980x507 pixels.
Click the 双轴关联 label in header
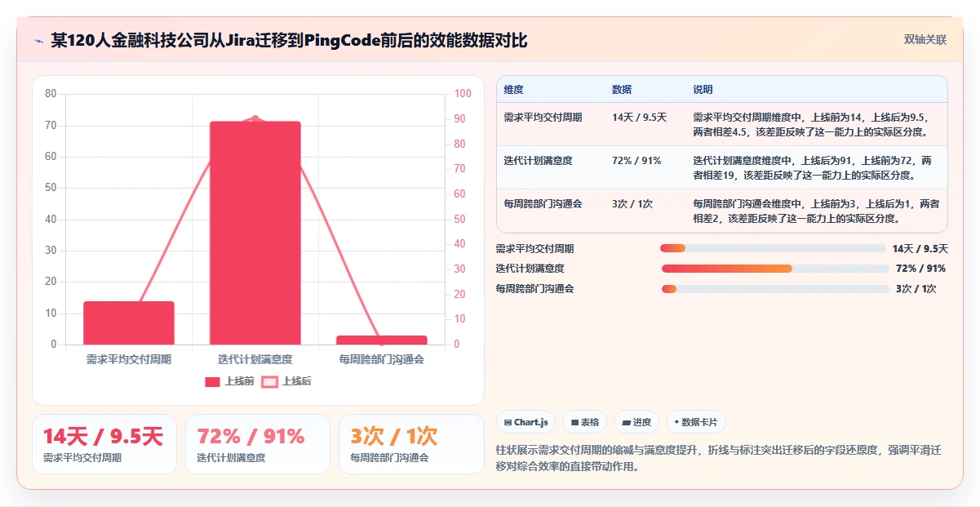pos(925,39)
